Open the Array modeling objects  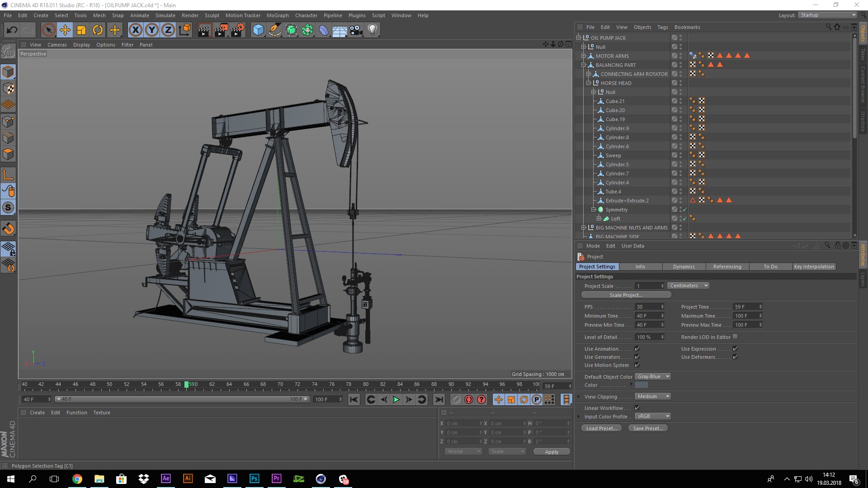click(307, 30)
